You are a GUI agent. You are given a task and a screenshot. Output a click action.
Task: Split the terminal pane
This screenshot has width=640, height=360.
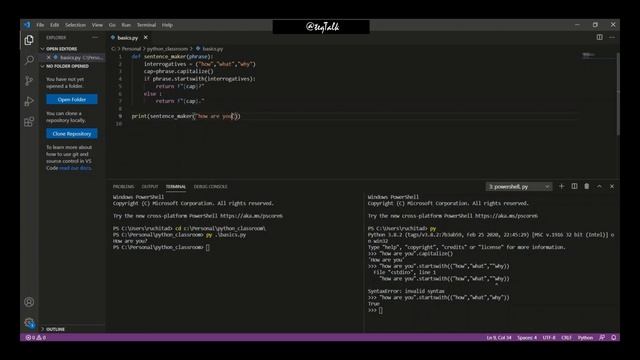(x=574, y=187)
